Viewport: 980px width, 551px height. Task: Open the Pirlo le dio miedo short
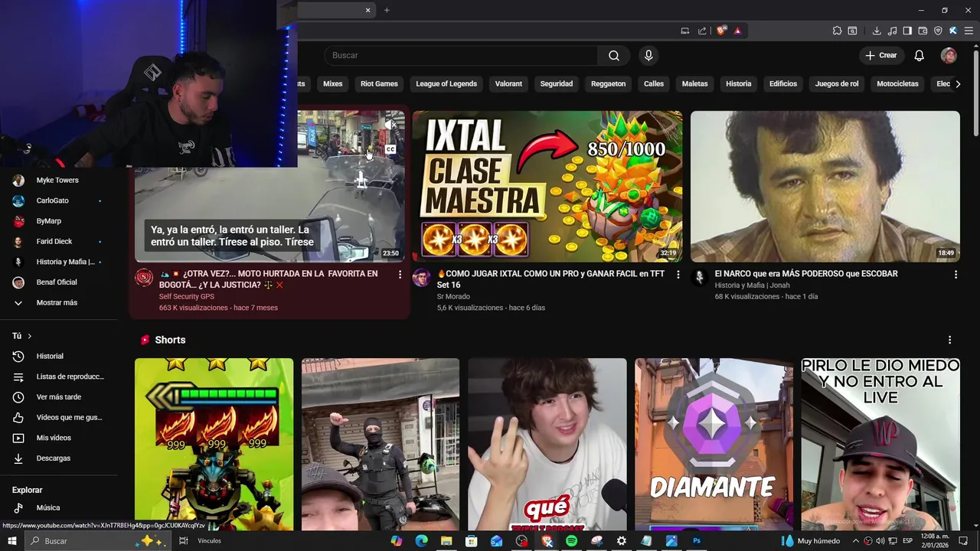[x=880, y=445]
